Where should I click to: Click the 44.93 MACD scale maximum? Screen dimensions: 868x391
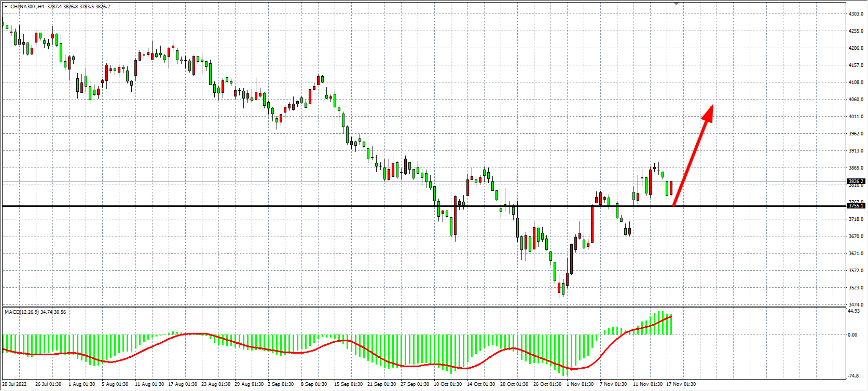pyautogui.click(x=853, y=311)
